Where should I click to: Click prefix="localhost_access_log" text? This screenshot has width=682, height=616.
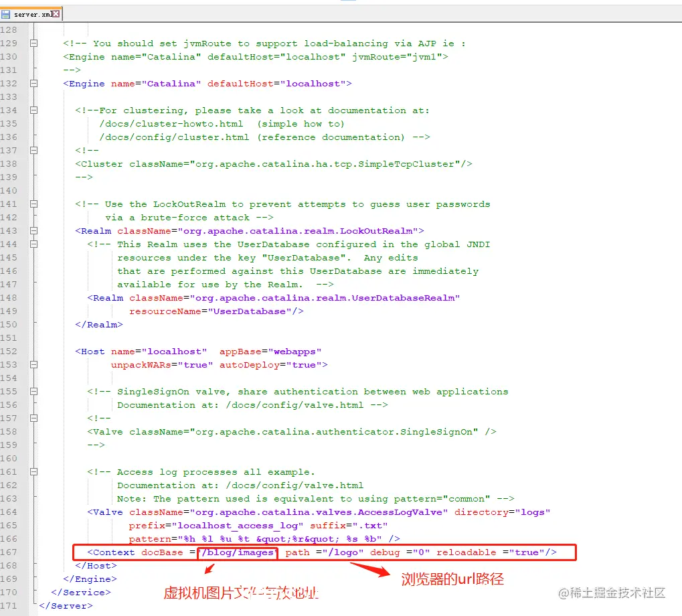216,526
